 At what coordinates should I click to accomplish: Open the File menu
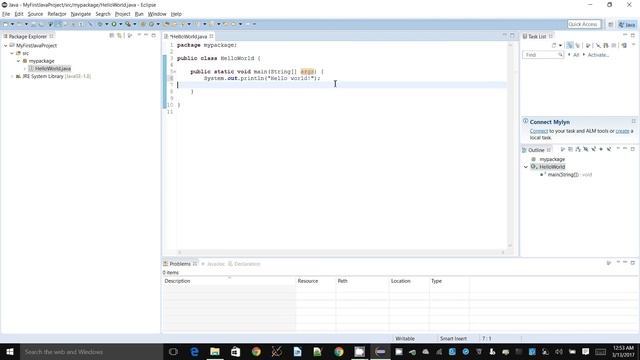6,14
